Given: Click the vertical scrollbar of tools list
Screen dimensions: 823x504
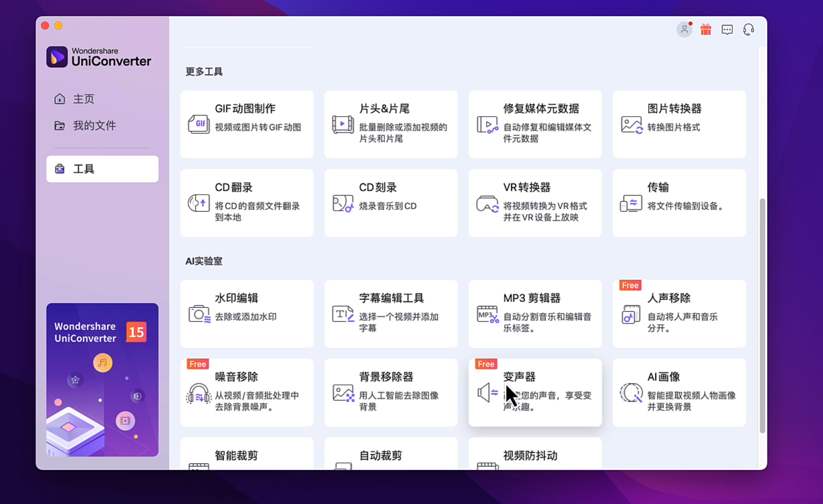Looking at the screenshot, I should [x=762, y=315].
